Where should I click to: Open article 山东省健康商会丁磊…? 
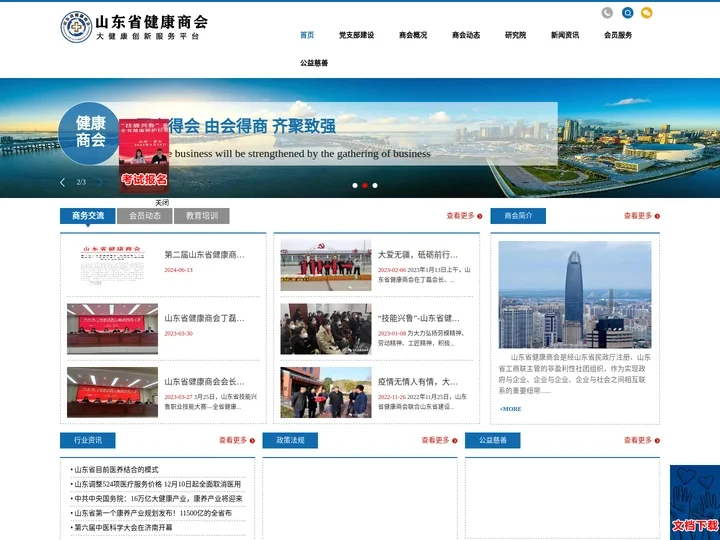(204, 318)
